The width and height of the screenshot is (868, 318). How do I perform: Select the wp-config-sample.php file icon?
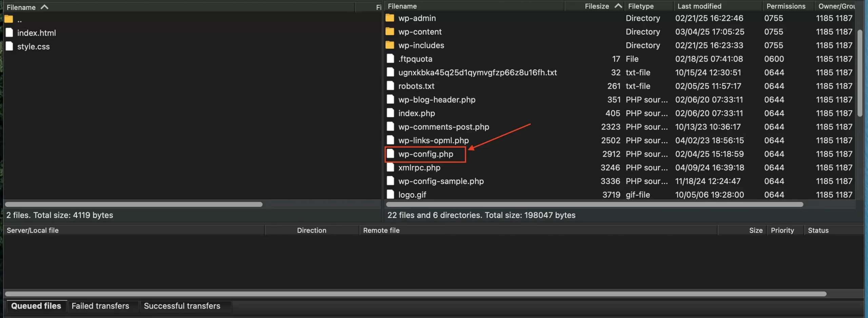pyautogui.click(x=390, y=181)
